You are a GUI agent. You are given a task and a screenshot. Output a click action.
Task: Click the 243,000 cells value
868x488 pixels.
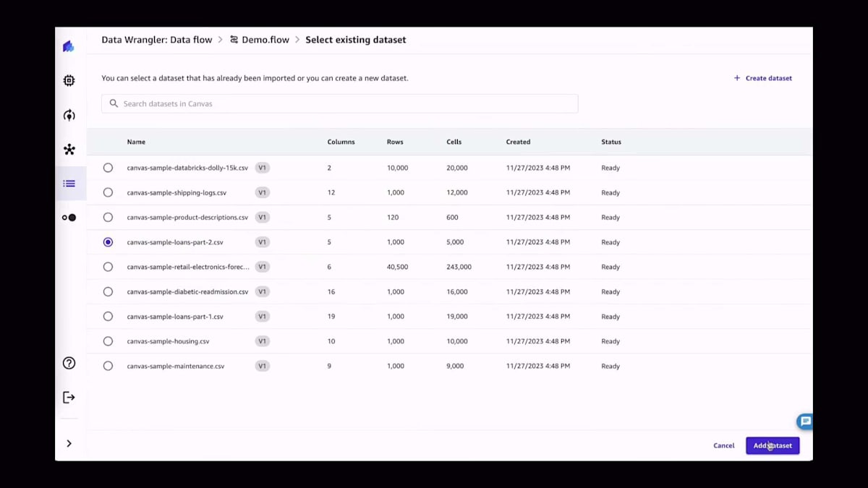tap(459, 267)
